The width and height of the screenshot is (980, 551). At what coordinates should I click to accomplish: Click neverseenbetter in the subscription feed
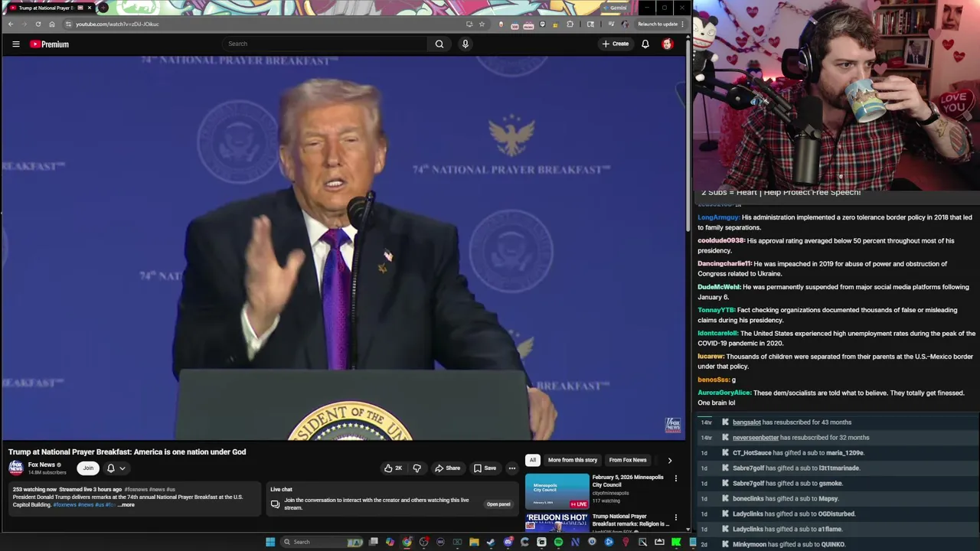(x=756, y=438)
